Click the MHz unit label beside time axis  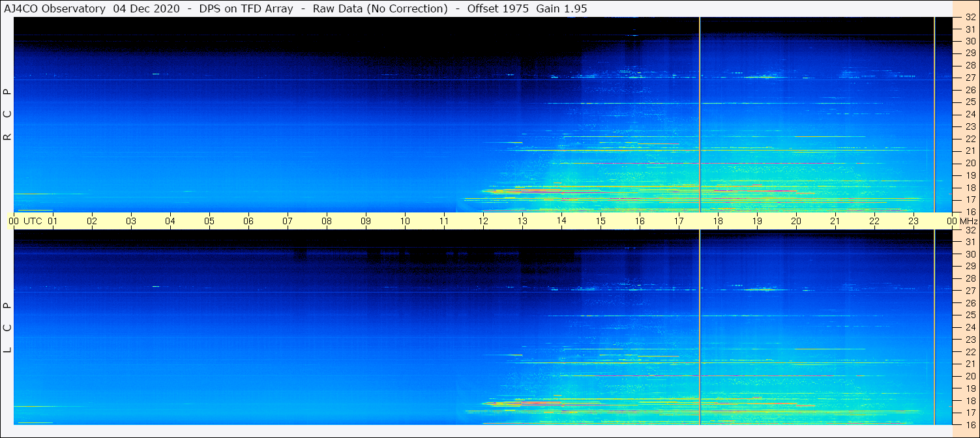coord(967,221)
